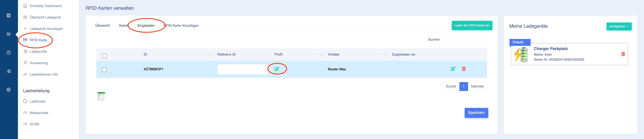
Task: Click the AZ78M9OP1 ID cell
Action: 153,69
